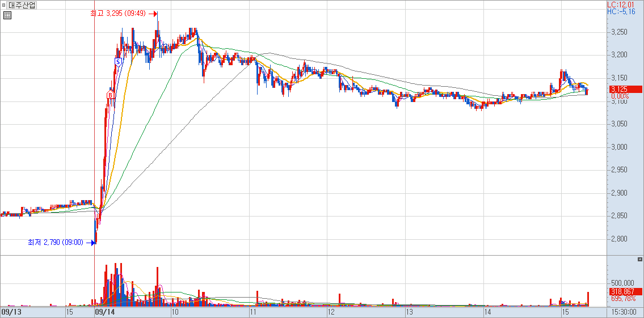Click the red arrow at the 3,295 high
Image resolution: width=644 pixels, height=318 pixels.
(x=154, y=14)
